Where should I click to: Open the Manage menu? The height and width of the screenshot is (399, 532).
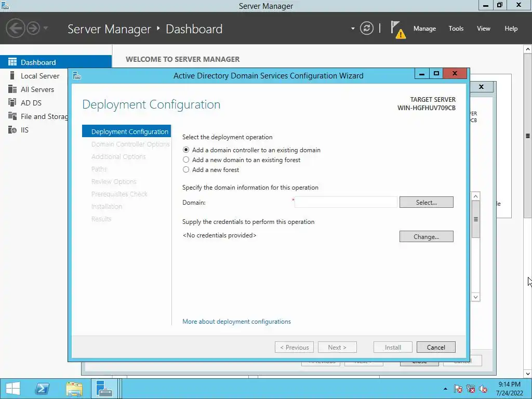pyautogui.click(x=424, y=29)
